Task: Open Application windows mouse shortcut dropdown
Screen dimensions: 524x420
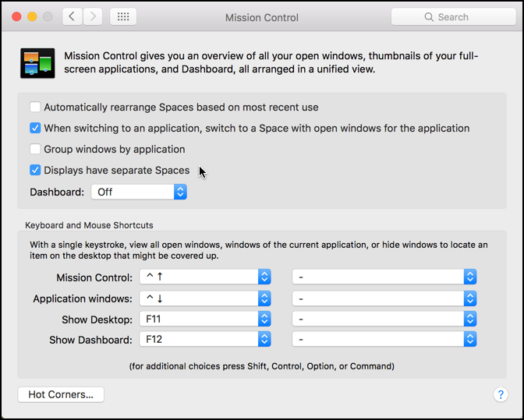Action: pyautogui.click(x=384, y=298)
